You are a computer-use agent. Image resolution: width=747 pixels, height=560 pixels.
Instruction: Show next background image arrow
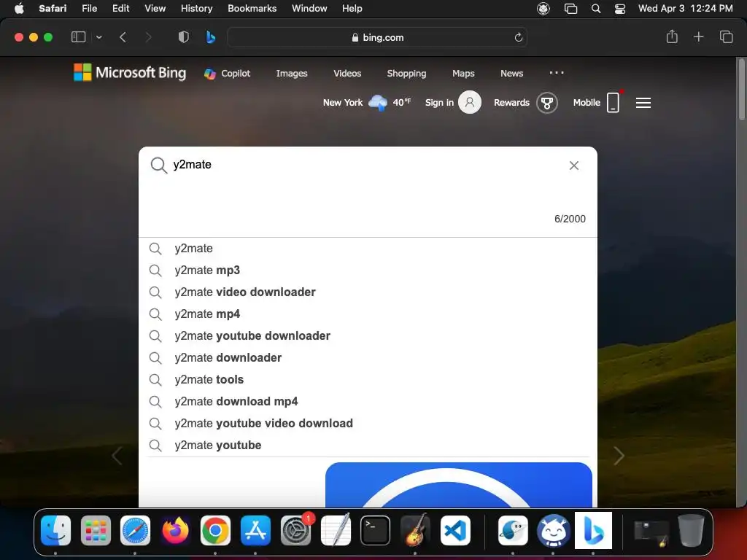[x=619, y=456]
